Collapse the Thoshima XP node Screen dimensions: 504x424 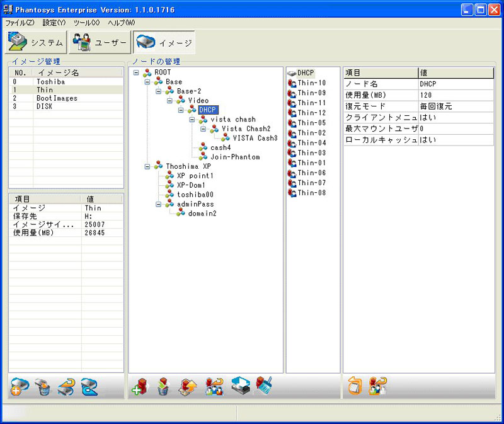[147, 166]
